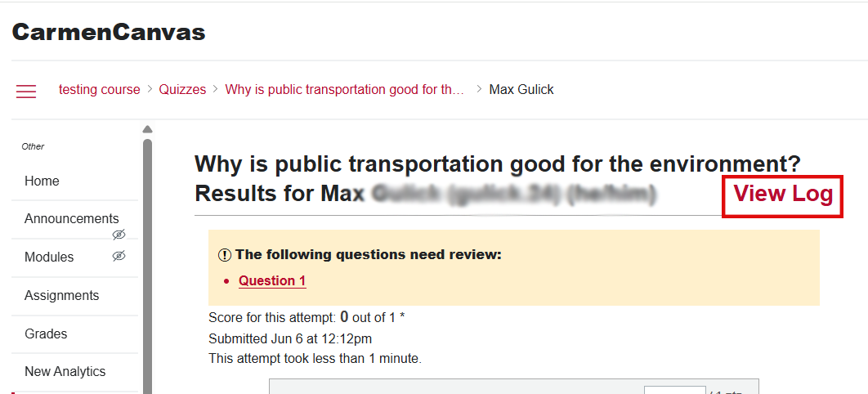Open Assignments in the sidebar
Screen dimensions: 868x394
point(61,296)
